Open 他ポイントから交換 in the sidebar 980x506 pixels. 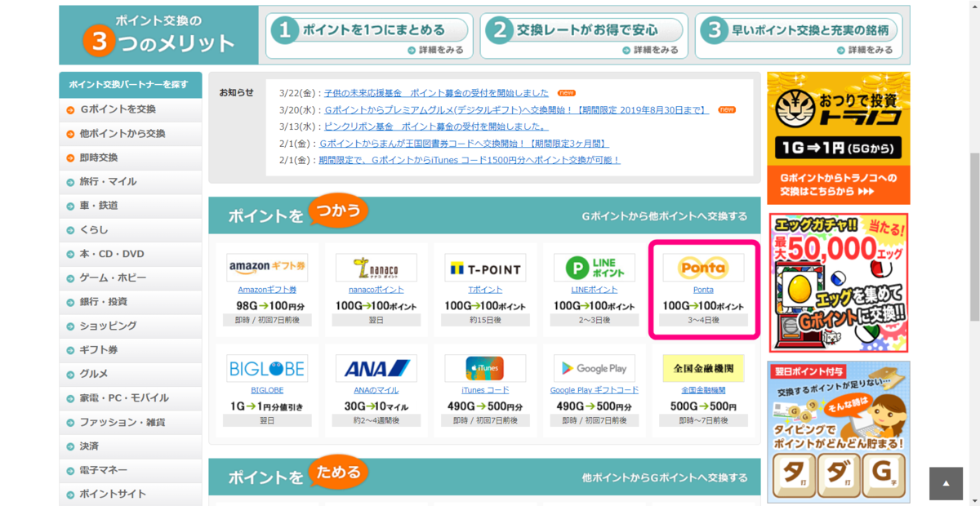[x=131, y=133]
